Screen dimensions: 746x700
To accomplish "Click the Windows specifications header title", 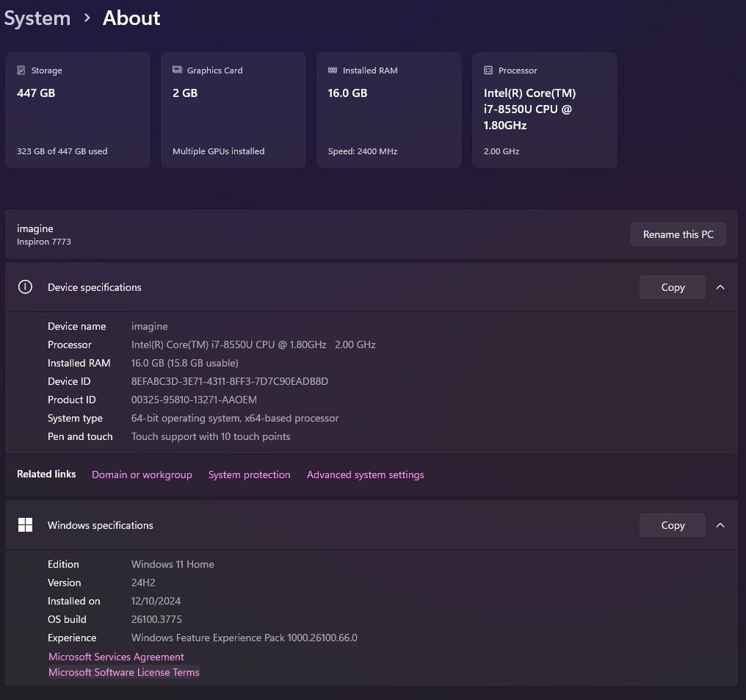I will 101,525.
